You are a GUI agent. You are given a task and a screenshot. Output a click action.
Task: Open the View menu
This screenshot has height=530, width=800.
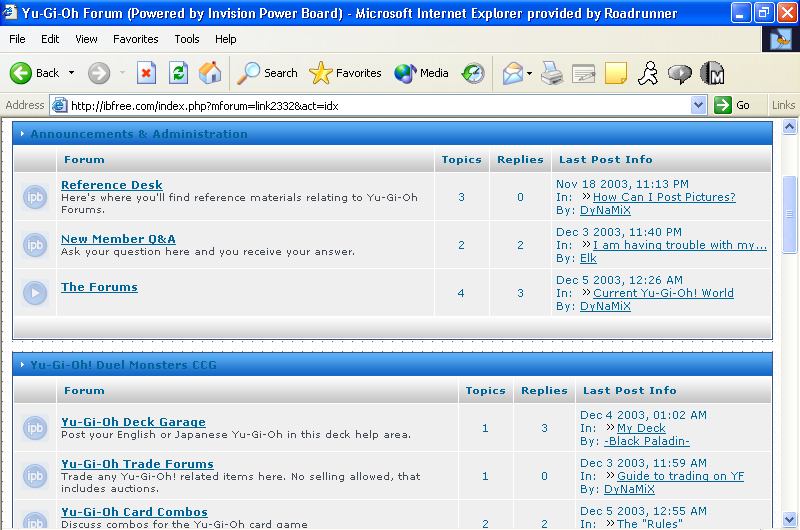tap(86, 39)
